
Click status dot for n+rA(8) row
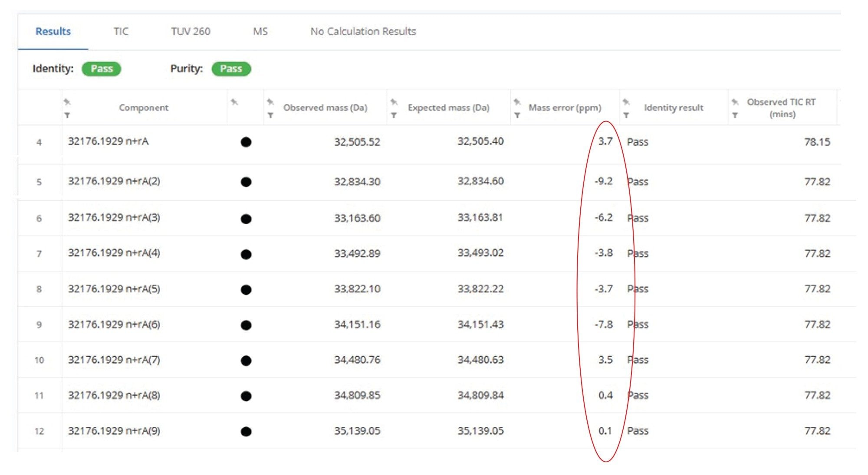pyautogui.click(x=246, y=396)
